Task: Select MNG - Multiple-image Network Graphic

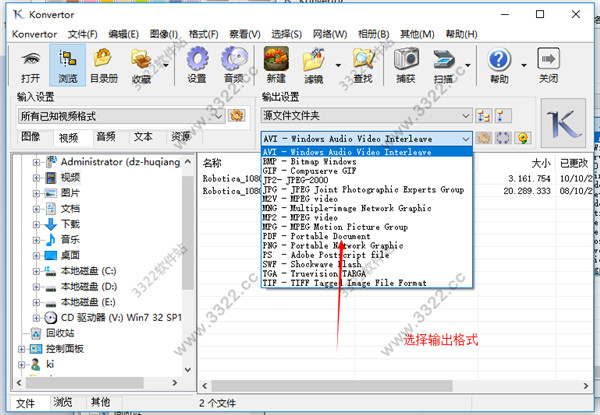Action: pos(367,208)
